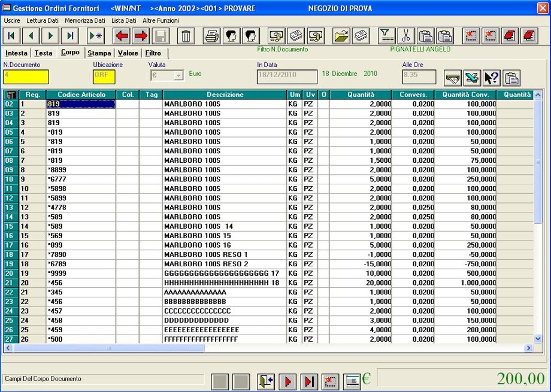This screenshot has width=551, height=392.
Task: Click the scissors cut icon
Action: point(407,36)
